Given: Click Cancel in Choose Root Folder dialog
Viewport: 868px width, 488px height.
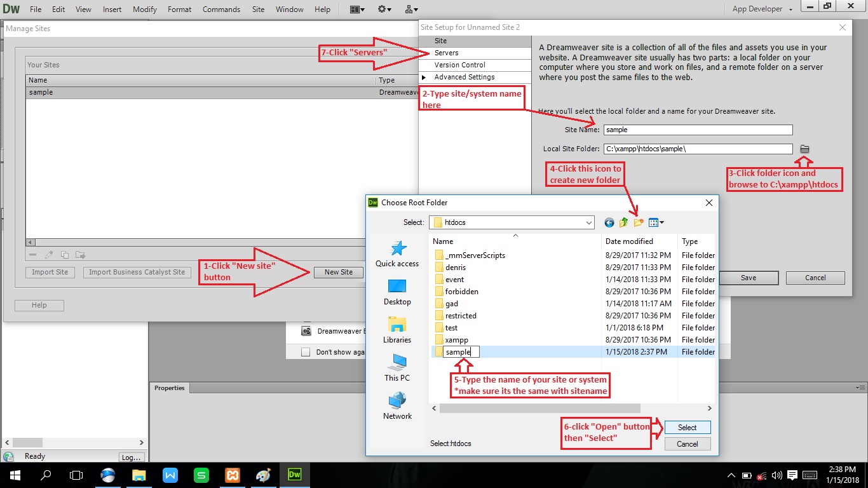Looking at the screenshot, I should (x=688, y=444).
